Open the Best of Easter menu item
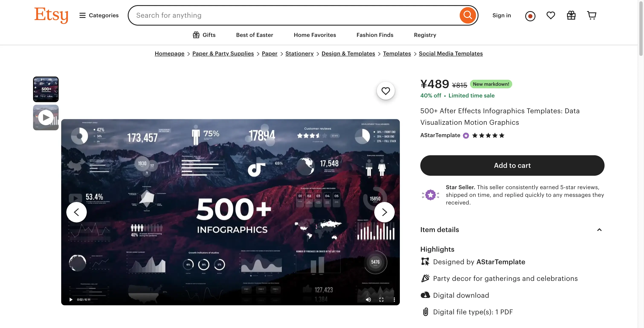 point(254,35)
